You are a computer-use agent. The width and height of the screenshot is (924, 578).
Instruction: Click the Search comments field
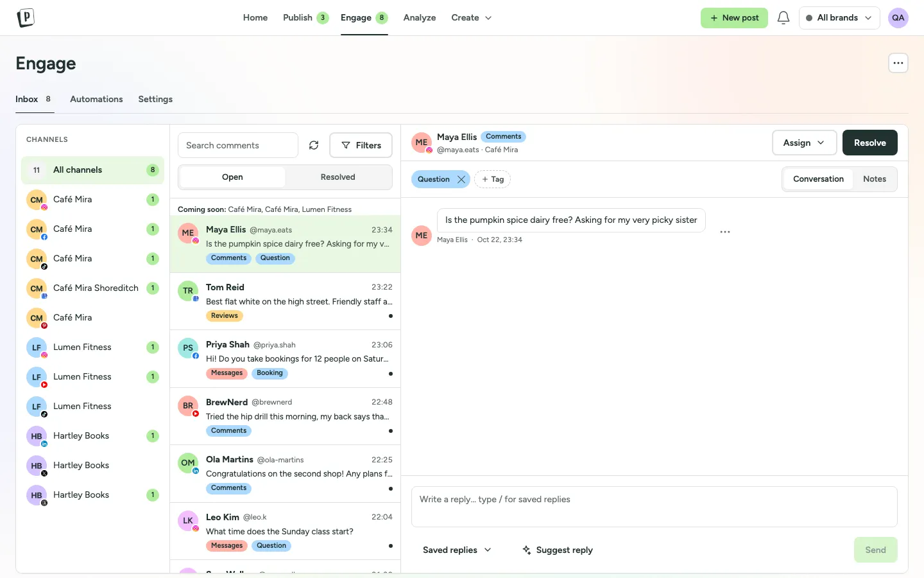(238, 145)
